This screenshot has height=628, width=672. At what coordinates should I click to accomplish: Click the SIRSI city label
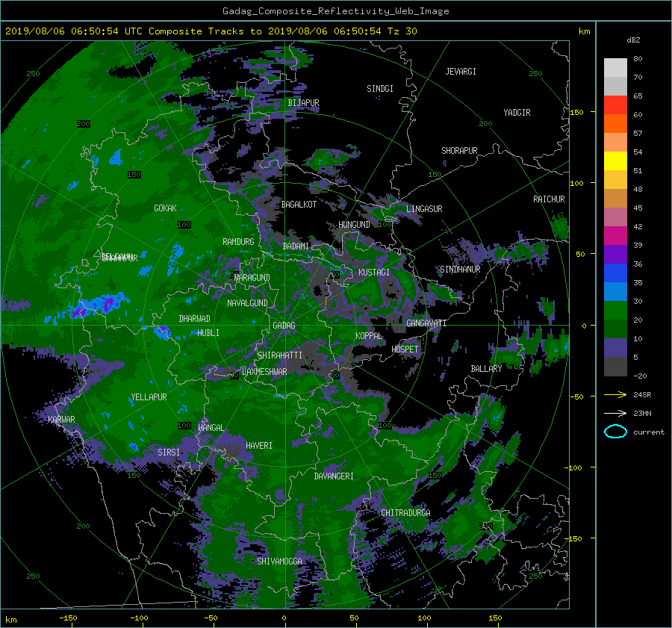click(169, 453)
